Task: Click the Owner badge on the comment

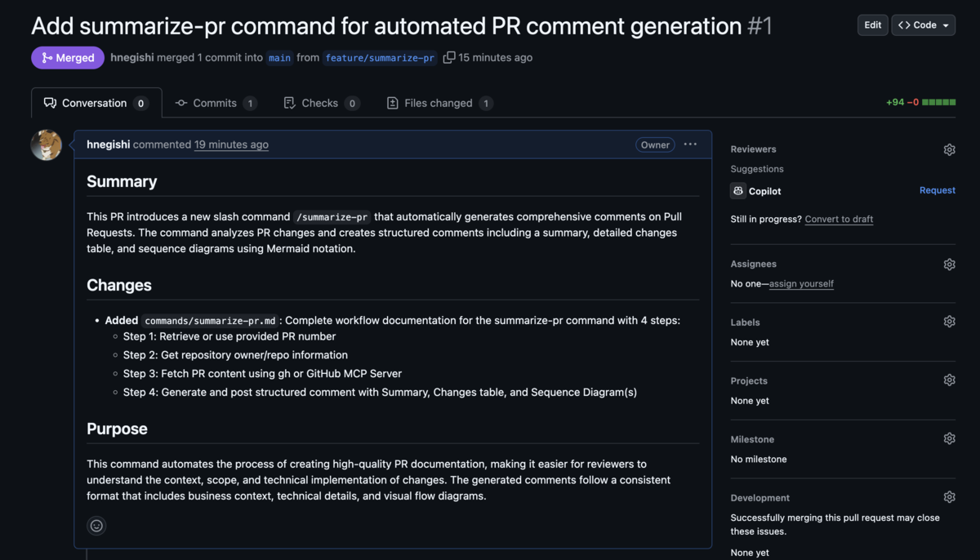Action: 655,144
